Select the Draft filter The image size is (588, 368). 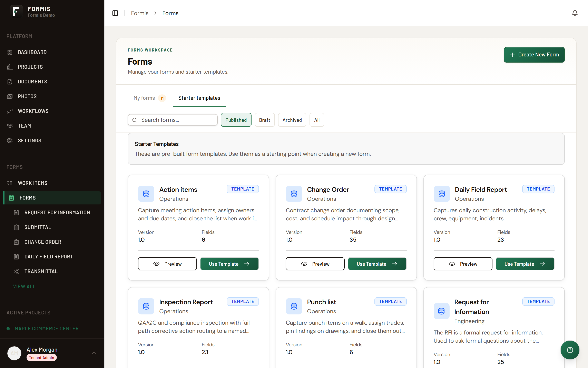tap(265, 120)
